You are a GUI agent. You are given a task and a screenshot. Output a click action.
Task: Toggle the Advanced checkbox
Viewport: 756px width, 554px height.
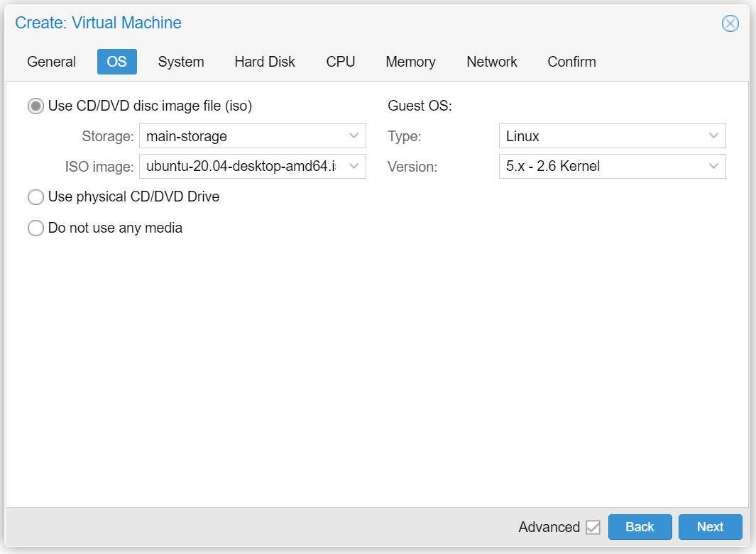pos(593,527)
